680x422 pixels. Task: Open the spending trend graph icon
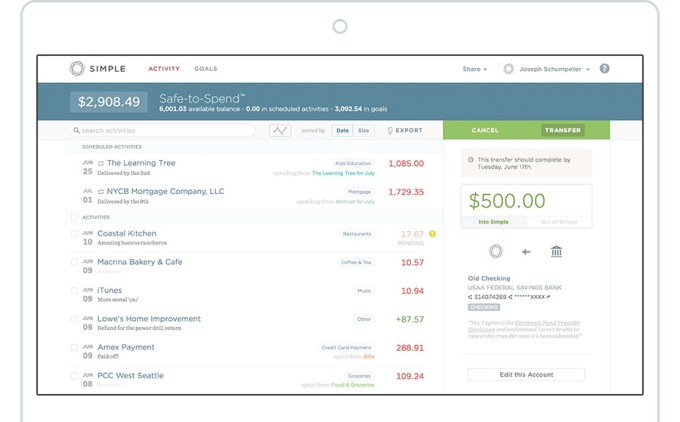(280, 130)
